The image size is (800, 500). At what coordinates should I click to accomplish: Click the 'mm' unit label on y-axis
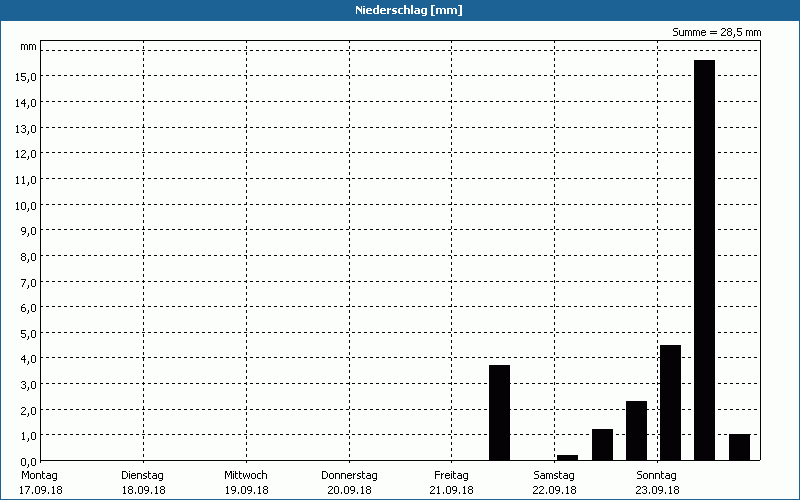pos(28,47)
